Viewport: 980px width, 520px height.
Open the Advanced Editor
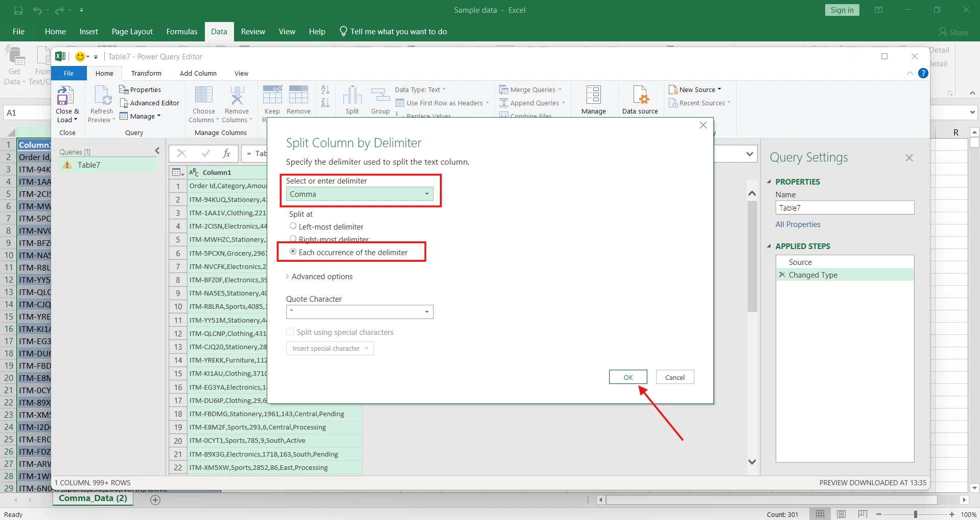coord(150,103)
